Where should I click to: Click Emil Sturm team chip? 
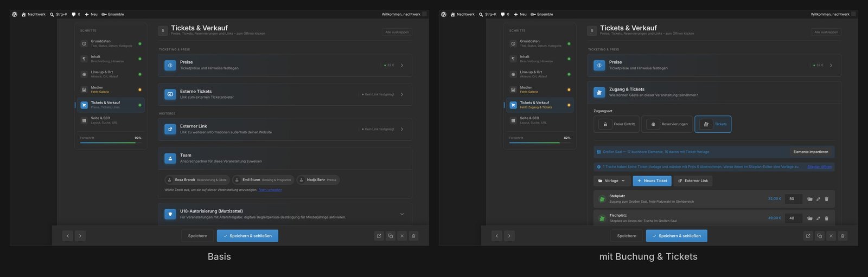coord(263,180)
